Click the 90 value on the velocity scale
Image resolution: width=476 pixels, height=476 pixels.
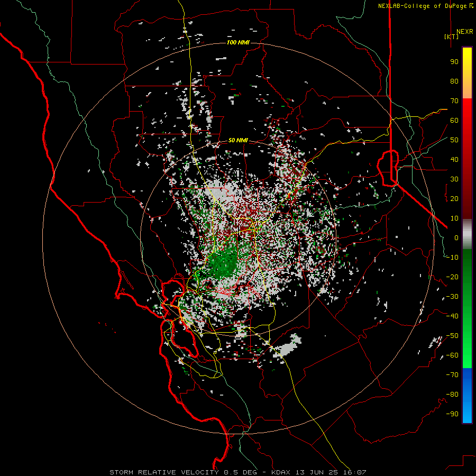[454, 62]
